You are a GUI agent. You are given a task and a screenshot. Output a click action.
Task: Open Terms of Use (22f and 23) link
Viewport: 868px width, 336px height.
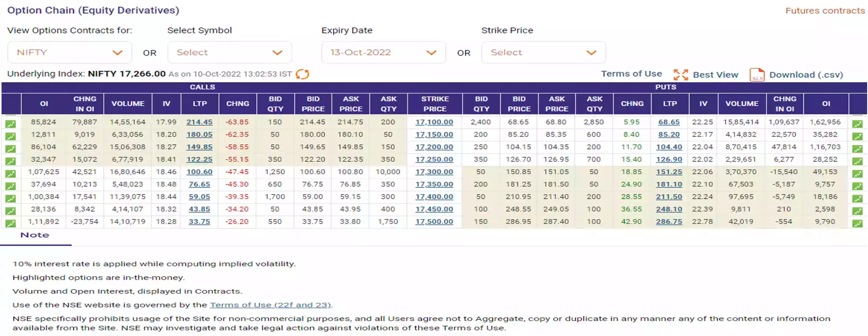coord(271,305)
